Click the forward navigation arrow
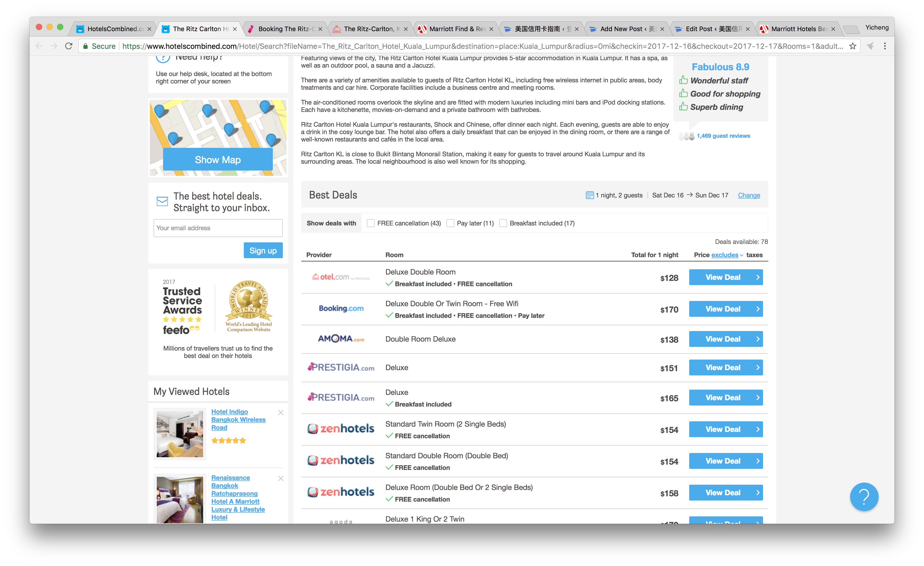The height and width of the screenshot is (566, 924). pyautogui.click(x=54, y=46)
